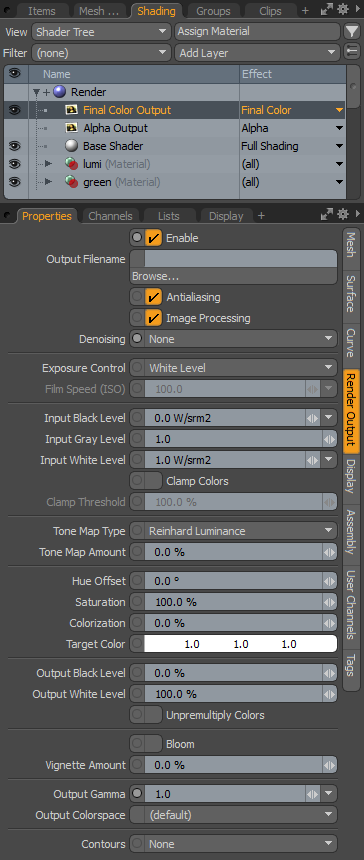This screenshot has height=860, width=364.
Task: Click the Input Gray Level value field
Action: tap(233, 439)
